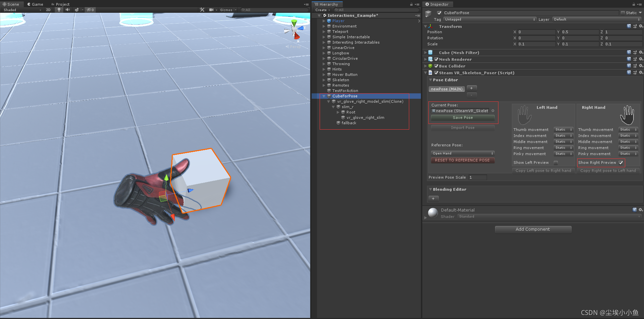The image size is (644, 319).
Task: Click the Right Hand preview icon
Action: 627,115
